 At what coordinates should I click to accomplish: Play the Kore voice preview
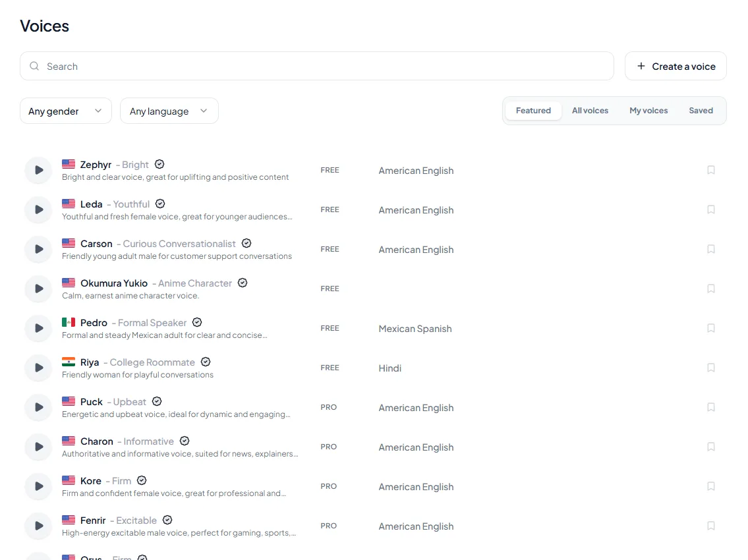pyautogui.click(x=38, y=487)
